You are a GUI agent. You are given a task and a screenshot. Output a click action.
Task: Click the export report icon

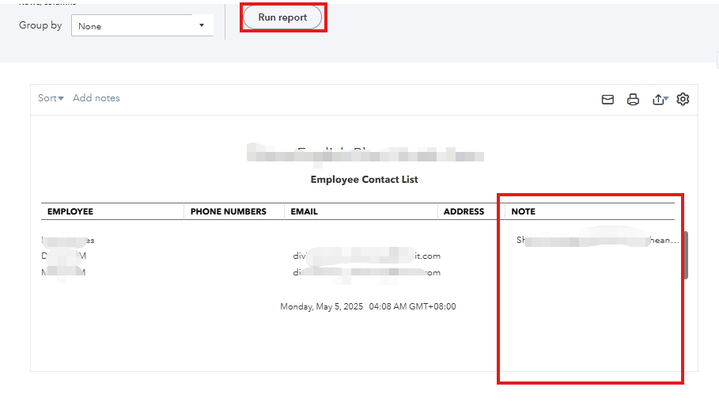[x=657, y=99]
